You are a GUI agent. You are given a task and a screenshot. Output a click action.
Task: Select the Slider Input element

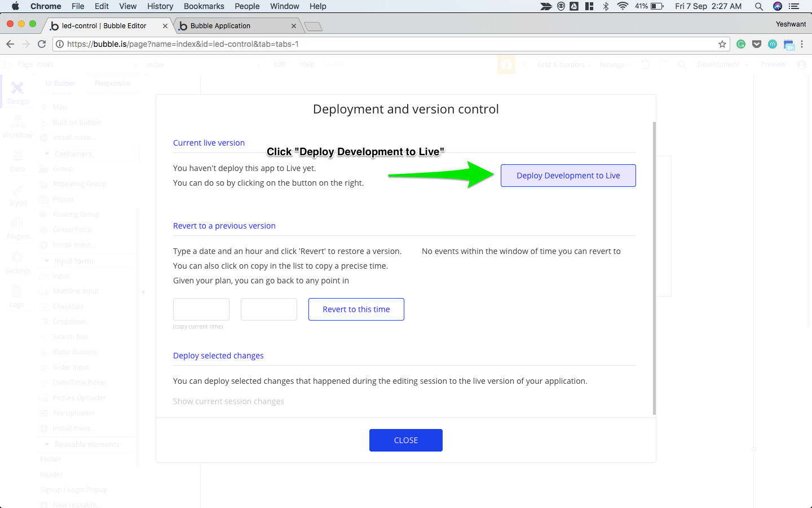(71, 367)
